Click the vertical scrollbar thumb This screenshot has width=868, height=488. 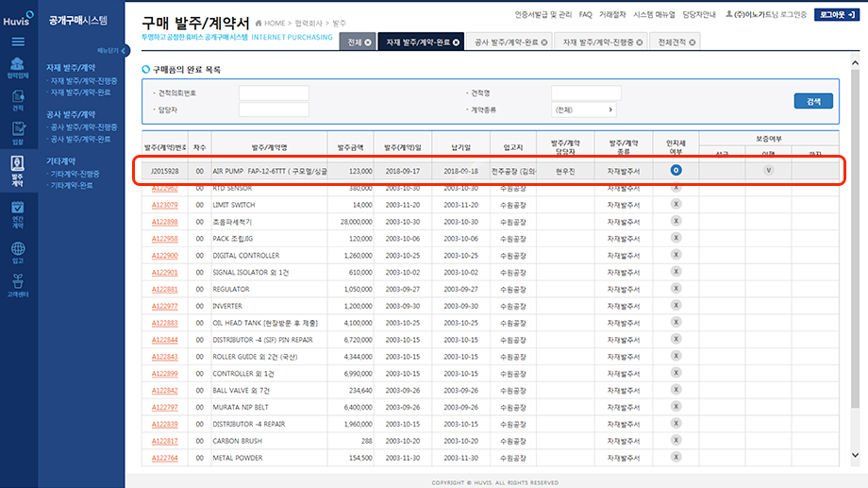click(856, 238)
